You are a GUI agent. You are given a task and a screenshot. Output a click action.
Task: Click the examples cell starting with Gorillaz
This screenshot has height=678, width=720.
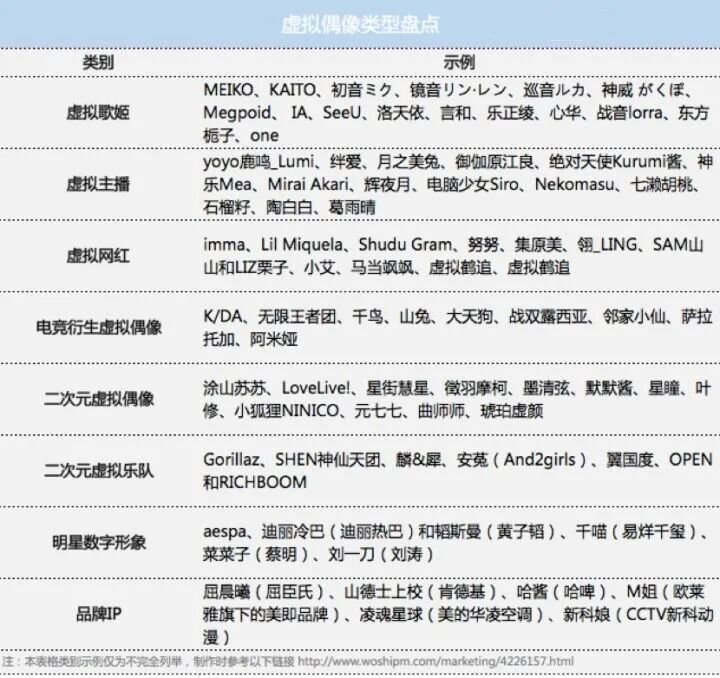click(x=458, y=471)
